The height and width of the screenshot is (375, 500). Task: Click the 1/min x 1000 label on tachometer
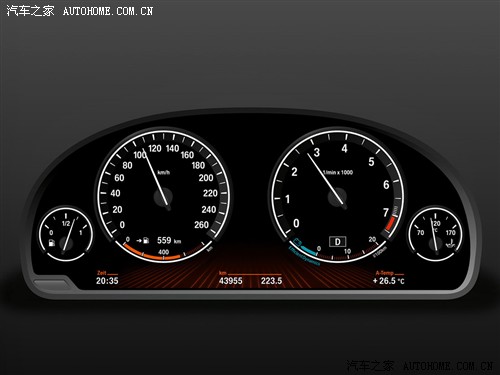pyautogui.click(x=337, y=172)
